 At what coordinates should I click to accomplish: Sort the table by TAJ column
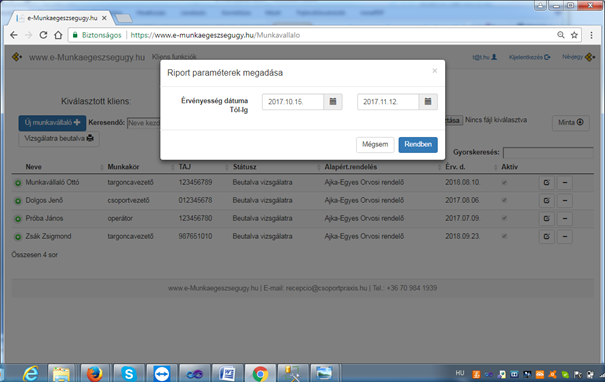pyautogui.click(x=185, y=167)
